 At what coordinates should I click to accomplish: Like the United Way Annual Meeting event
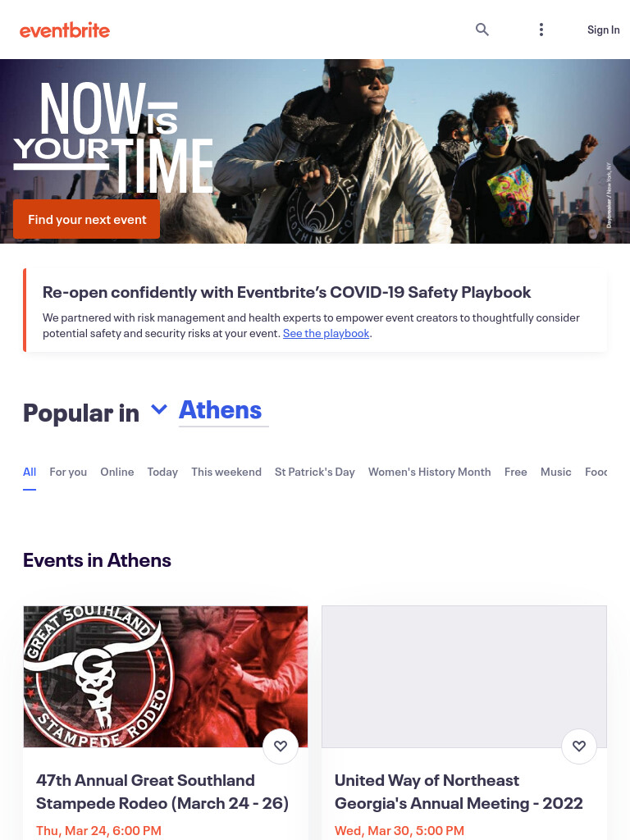[579, 746]
